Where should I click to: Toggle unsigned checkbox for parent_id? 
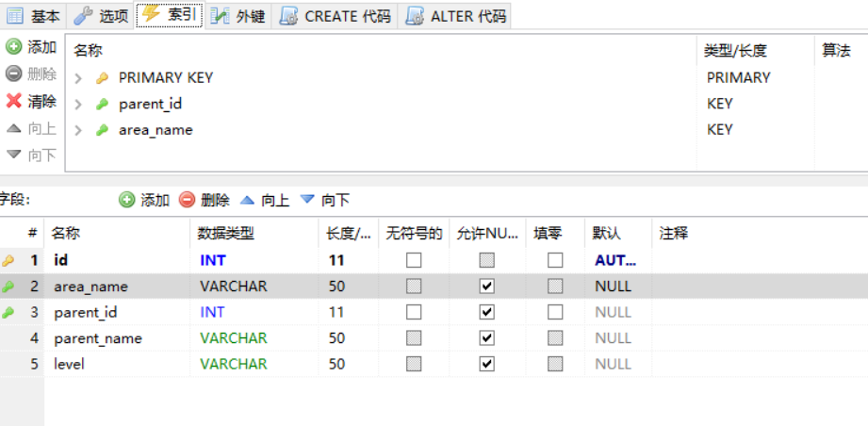pos(414,312)
